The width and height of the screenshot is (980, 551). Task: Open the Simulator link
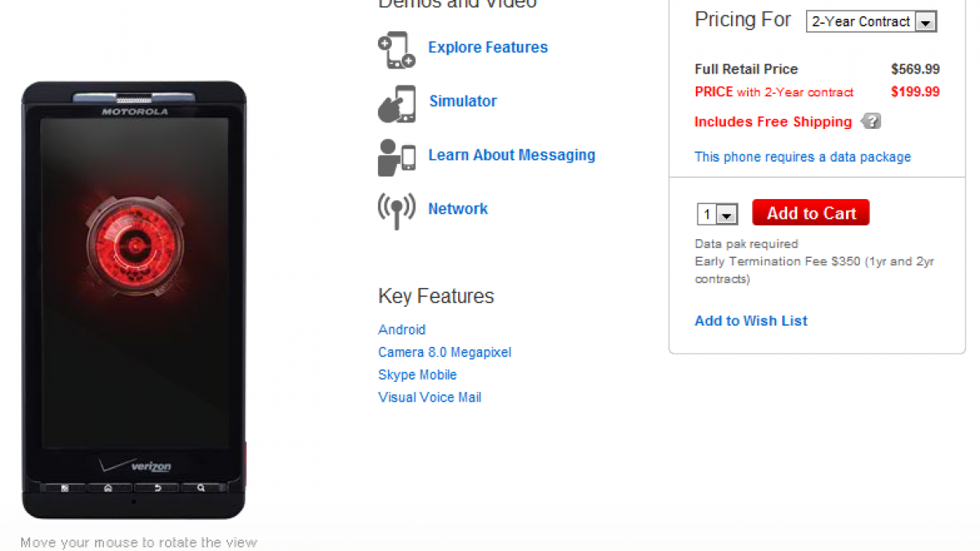pyautogui.click(x=463, y=101)
